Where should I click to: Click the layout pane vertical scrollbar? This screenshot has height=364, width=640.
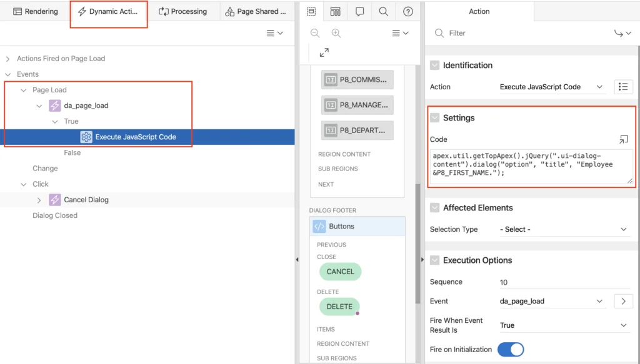[x=417, y=243]
